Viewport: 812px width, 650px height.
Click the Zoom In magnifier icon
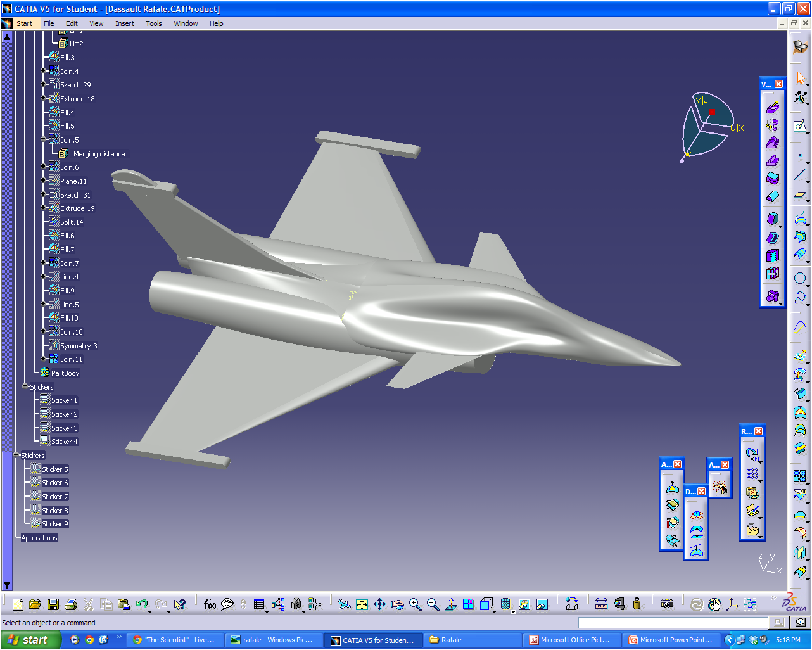[416, 604]
